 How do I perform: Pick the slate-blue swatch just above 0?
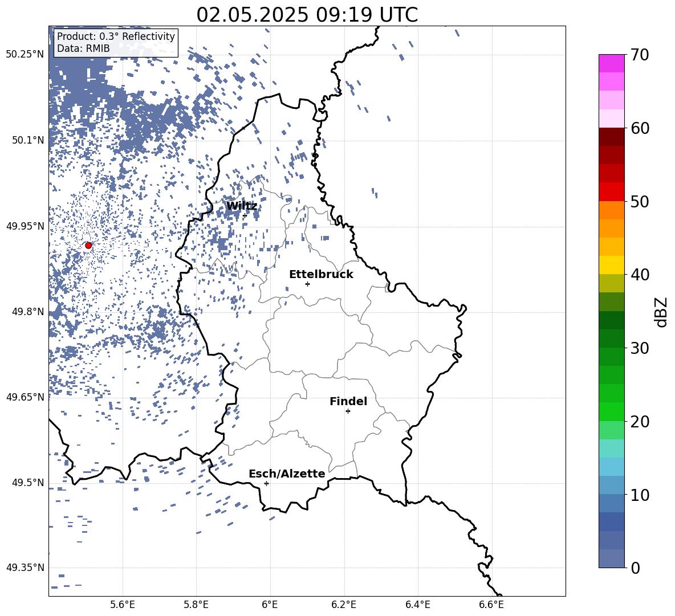(612, 558)
